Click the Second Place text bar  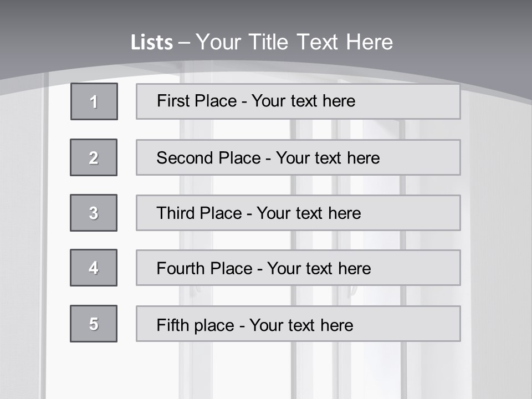click(x=298, y=157)
